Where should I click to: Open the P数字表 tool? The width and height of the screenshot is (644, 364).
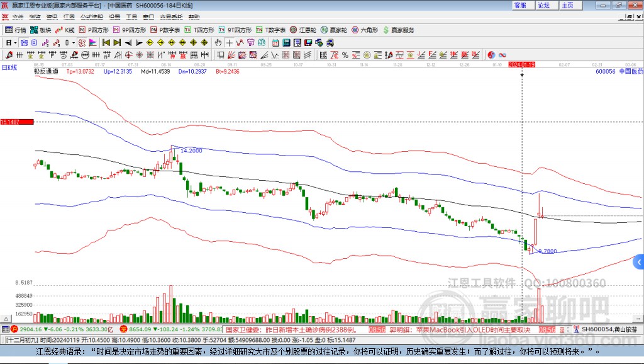coord(165,30)
